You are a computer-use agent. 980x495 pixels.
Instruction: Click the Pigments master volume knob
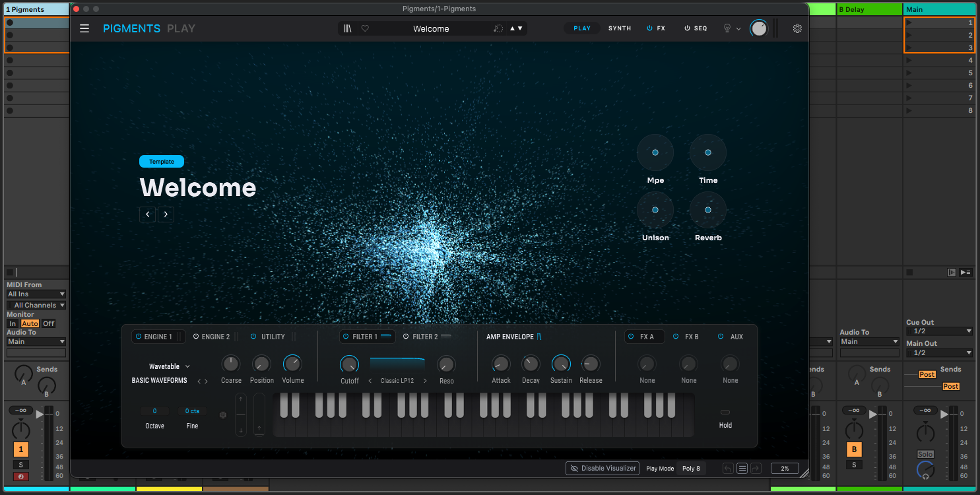(x=759, y=28)
